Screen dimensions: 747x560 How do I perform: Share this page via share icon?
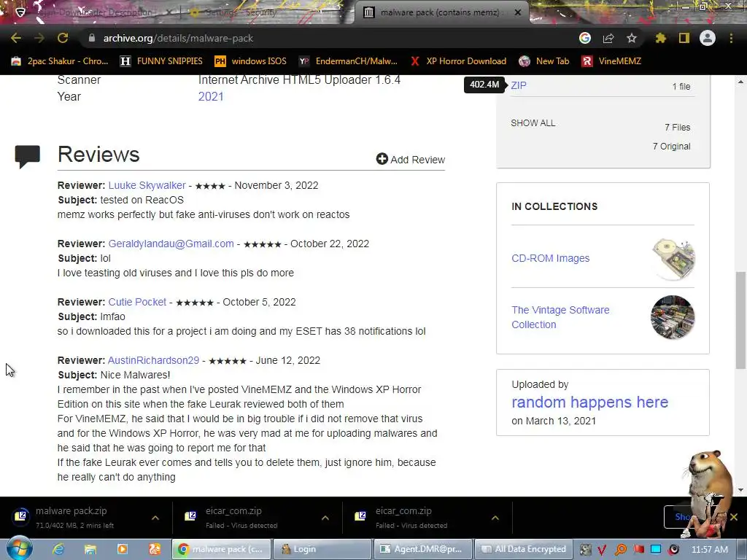click(608, 38)
